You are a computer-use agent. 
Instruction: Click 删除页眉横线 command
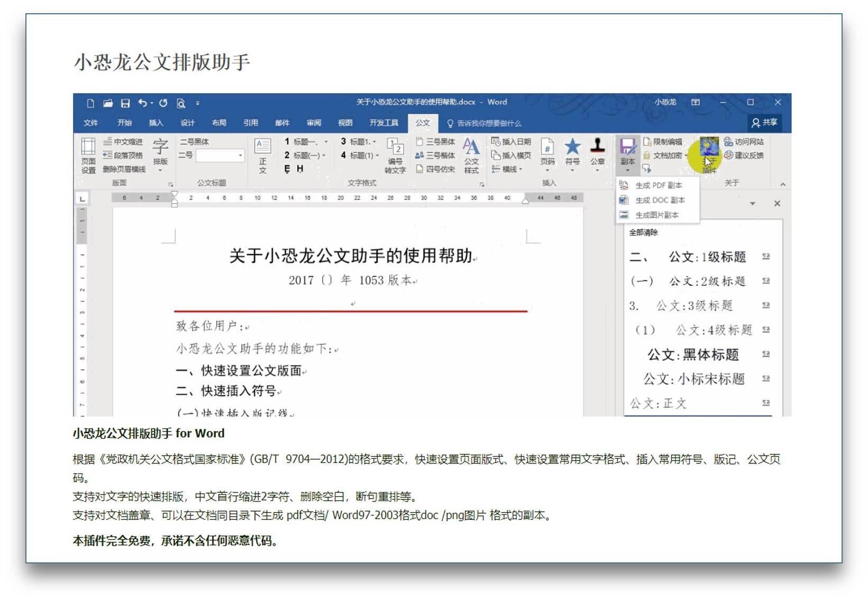click(124, 169)
